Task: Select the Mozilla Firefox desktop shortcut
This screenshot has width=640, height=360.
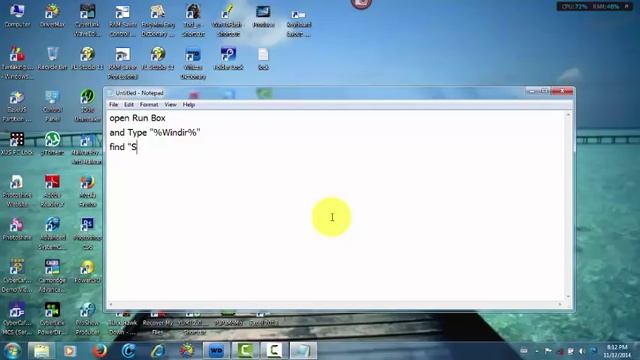Action: pyautogui.click(x=87, y=191)
